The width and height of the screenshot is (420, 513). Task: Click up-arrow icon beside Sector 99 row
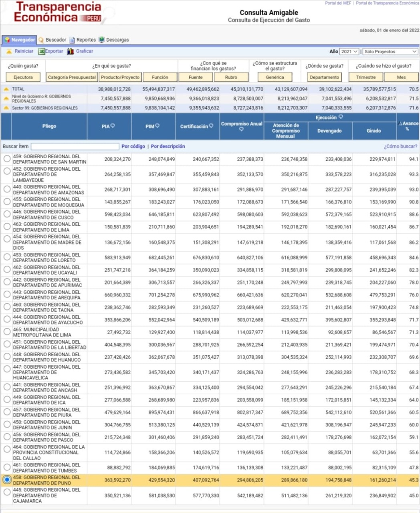pos(6,108)
